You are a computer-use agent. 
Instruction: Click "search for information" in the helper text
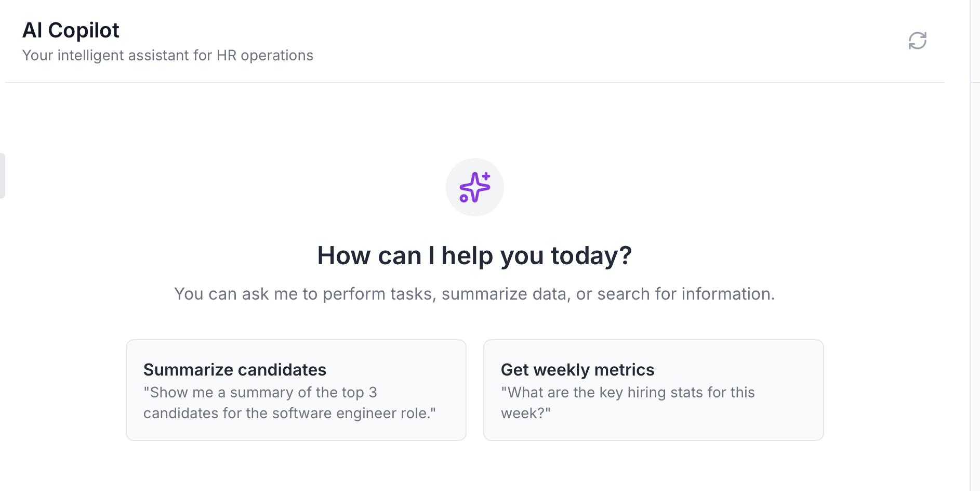[x=685, y=294]
